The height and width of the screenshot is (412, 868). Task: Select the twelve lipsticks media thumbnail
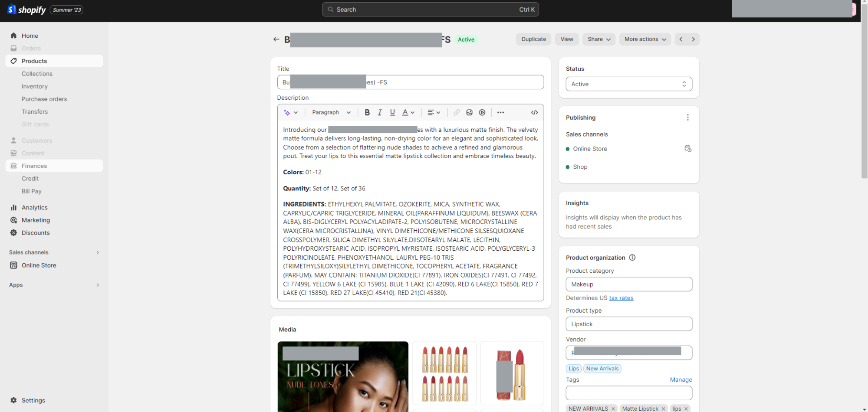[444, 373]
